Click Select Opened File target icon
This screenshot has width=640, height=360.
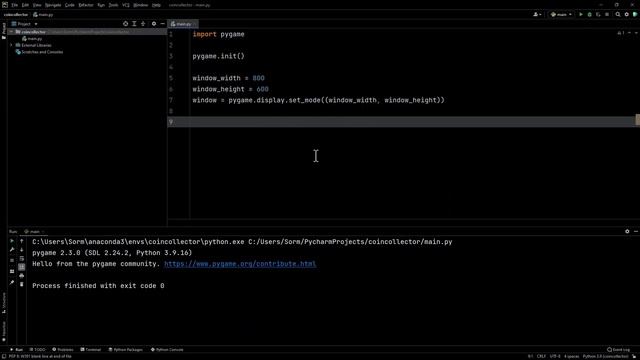tap(125, 24)
